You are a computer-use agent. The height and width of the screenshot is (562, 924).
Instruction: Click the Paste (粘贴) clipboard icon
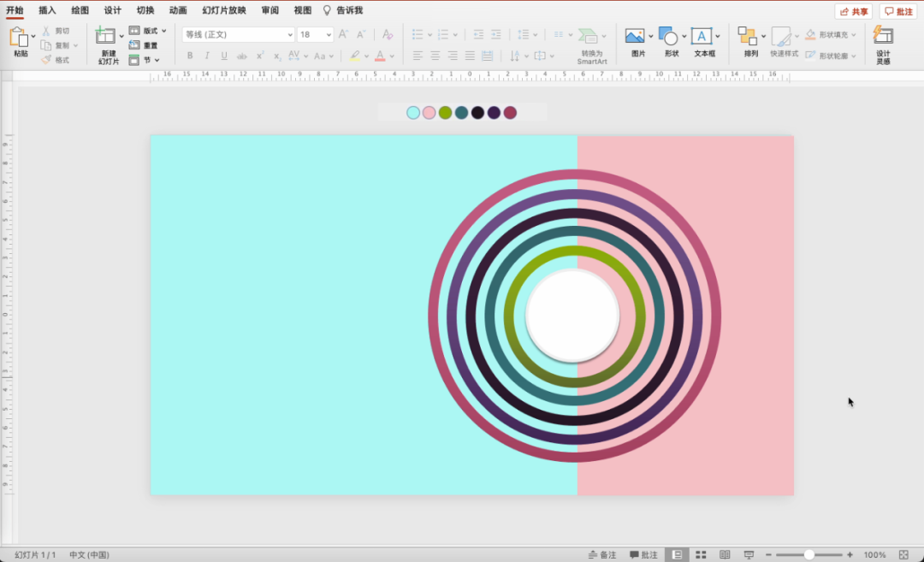(x=19, y=38)
